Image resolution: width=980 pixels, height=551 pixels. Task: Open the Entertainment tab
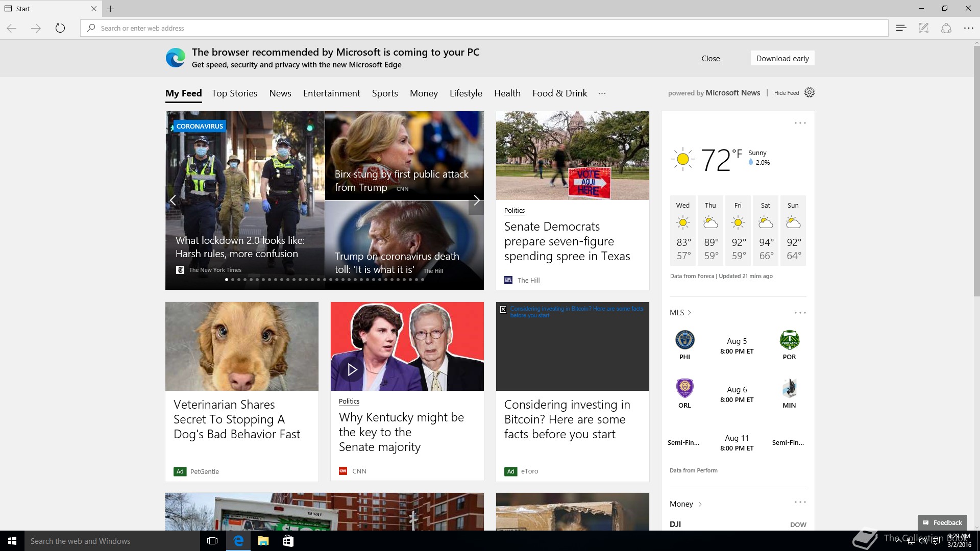pyautogui.click(x=332, y=93)
